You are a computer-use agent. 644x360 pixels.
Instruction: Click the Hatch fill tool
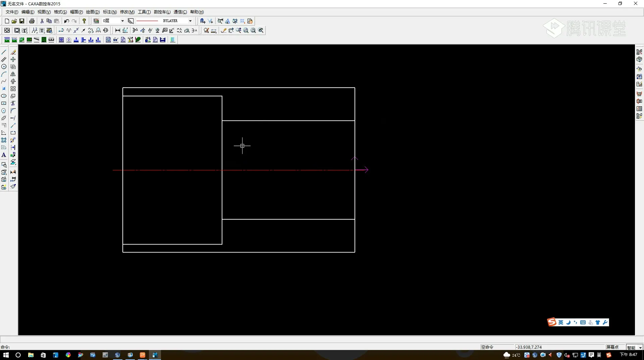pos(4,140)
